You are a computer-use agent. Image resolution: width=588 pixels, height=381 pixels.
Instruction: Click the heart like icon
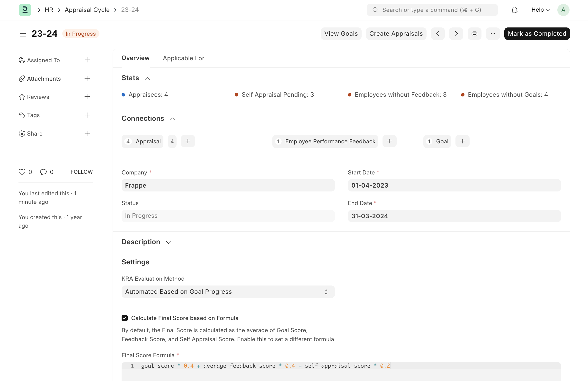[22, 172]
